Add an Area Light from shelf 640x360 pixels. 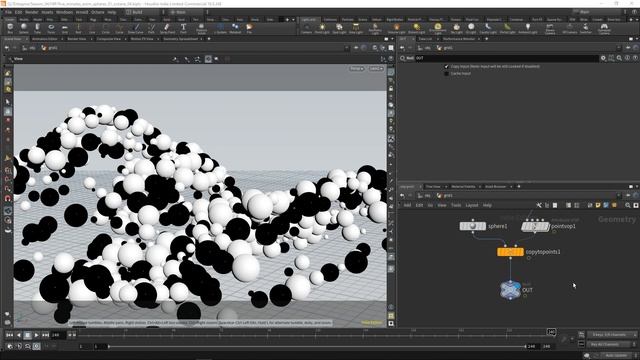point(356,28)
